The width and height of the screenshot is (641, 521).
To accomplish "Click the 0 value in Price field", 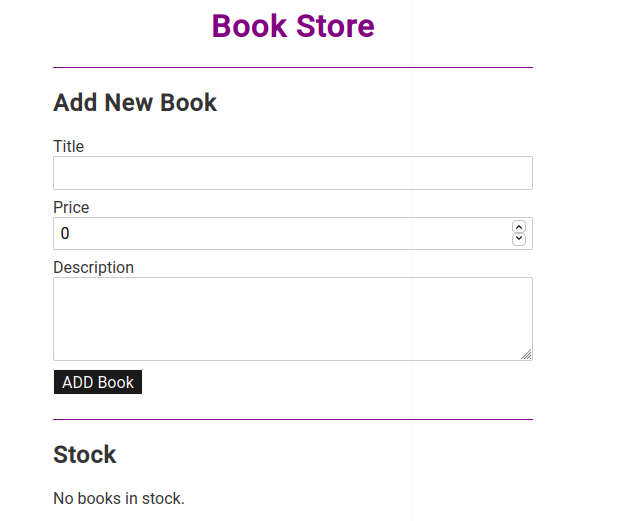I will 65,234.
